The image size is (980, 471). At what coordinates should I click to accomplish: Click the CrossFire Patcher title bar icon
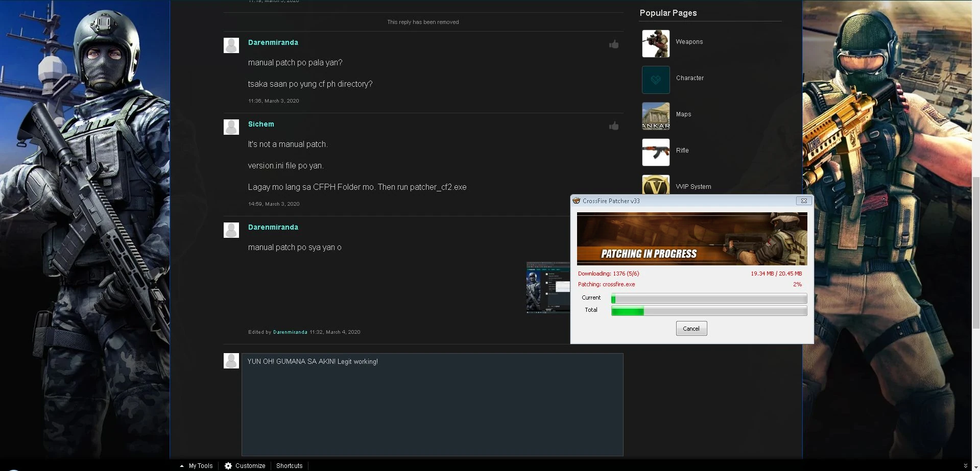577,201
